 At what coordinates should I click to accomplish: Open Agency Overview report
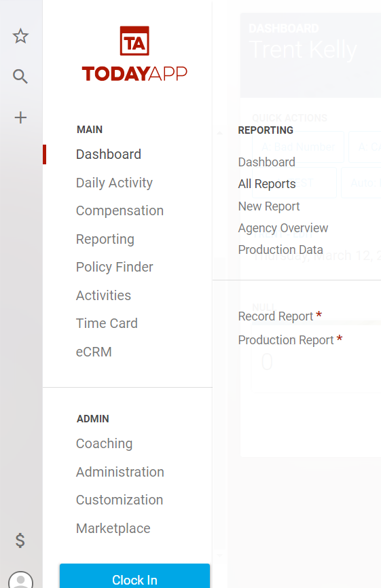click(x=283, y=228)
